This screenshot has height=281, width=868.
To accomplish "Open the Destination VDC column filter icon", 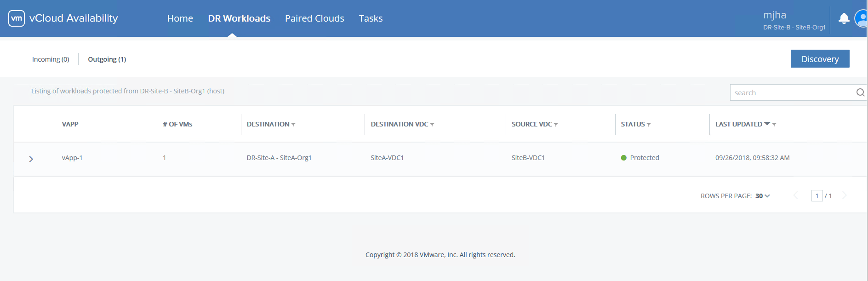I will (432, 125).
